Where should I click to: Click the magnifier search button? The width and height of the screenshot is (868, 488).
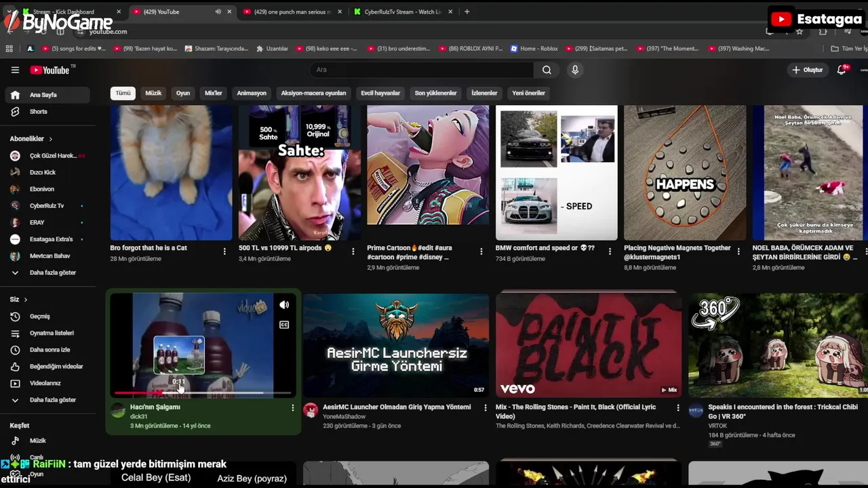click(x=547, y=70)
